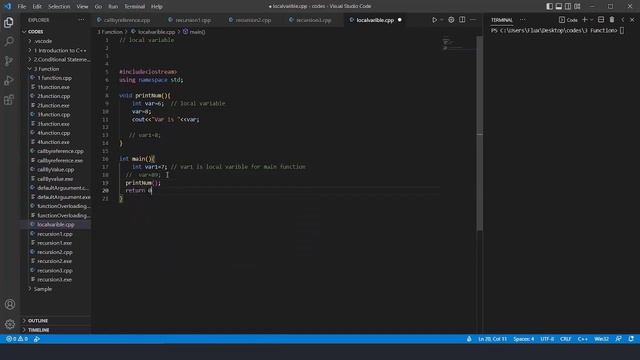Switch to the recursion3.cpp tab
The height and width of the screenshot is (360, 640).
point(313,20)
